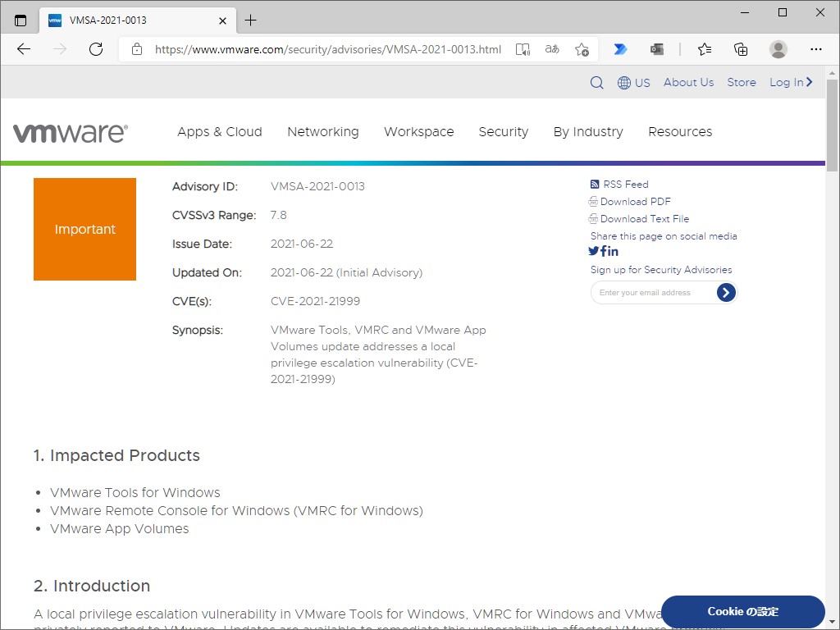This screenshot has height=630, width=840.
Task: Expand the Resources navigation menu
Action: click(680, 132)
